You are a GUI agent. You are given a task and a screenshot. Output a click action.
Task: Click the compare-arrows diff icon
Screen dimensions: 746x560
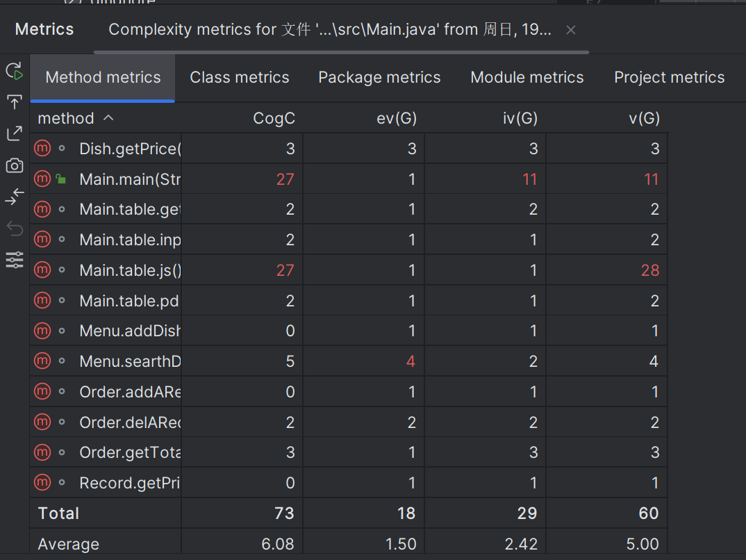[x=15, y=197]
